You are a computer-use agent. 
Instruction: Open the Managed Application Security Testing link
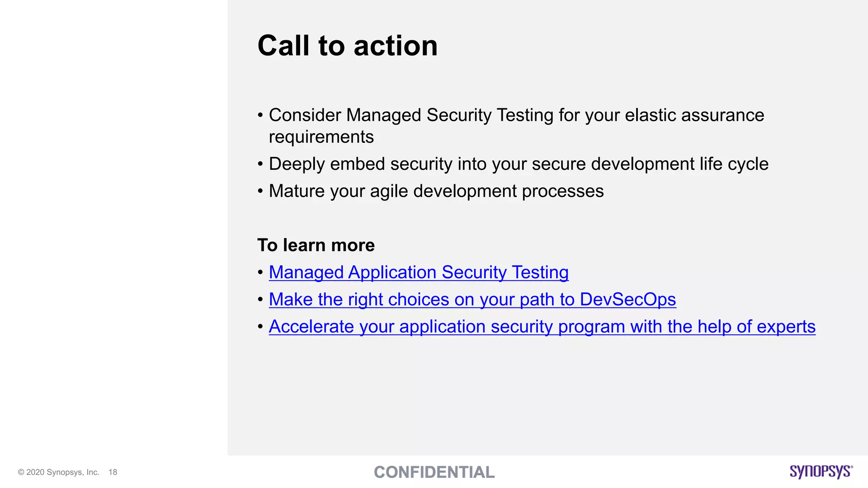pos(418,272)
